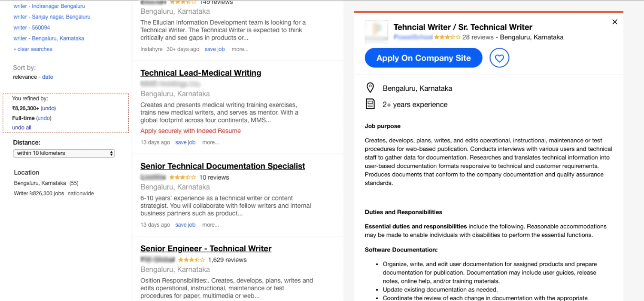
Task: Save job with the heart icon
Action: (x=499, y=58)
